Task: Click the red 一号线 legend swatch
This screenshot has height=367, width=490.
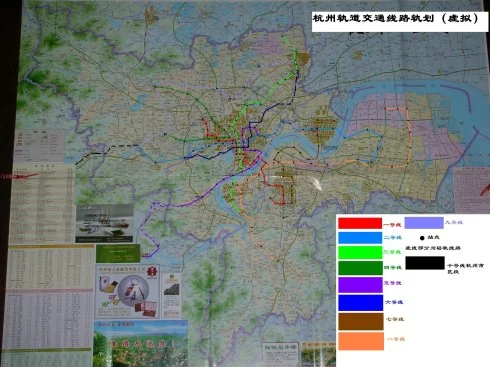Action: coord(360,223)
